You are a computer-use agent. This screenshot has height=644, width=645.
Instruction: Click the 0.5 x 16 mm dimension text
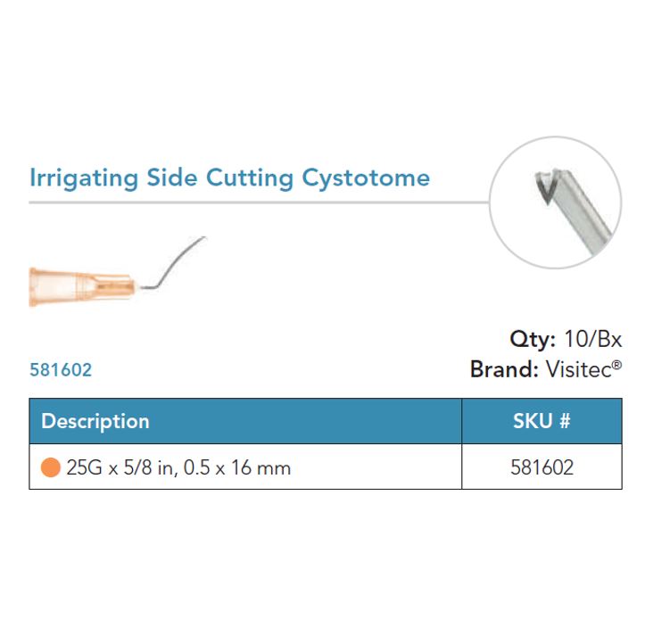click(x=237, y=467)
